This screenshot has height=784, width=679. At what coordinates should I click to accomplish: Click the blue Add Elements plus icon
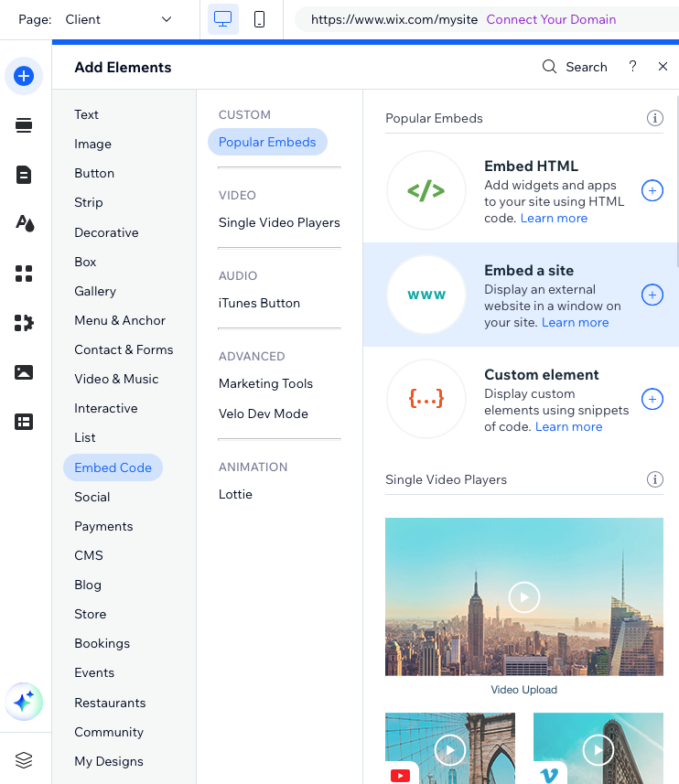click(24, 76)
